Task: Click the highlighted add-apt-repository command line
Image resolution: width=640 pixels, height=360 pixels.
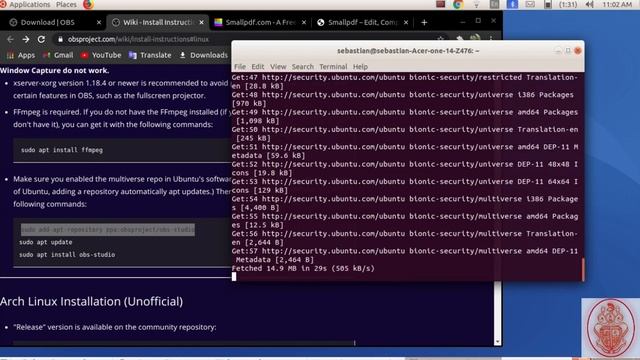Action: [x=108, y=230]
